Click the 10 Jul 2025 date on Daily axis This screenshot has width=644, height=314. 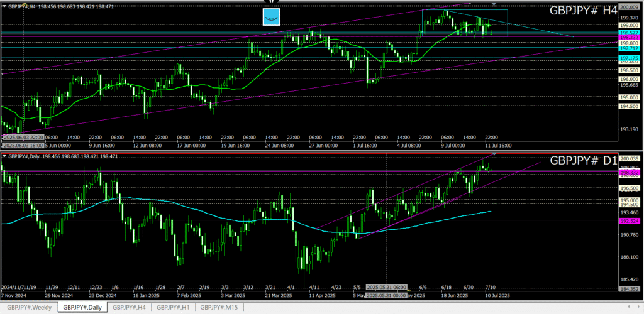[x=497, y=295]
